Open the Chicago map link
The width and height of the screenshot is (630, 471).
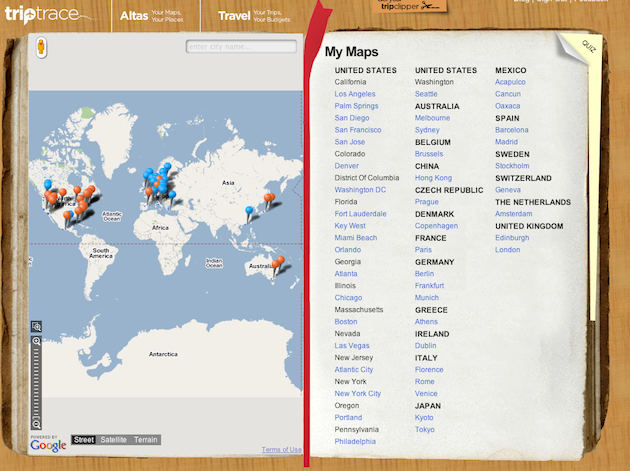tap(348, 298)
